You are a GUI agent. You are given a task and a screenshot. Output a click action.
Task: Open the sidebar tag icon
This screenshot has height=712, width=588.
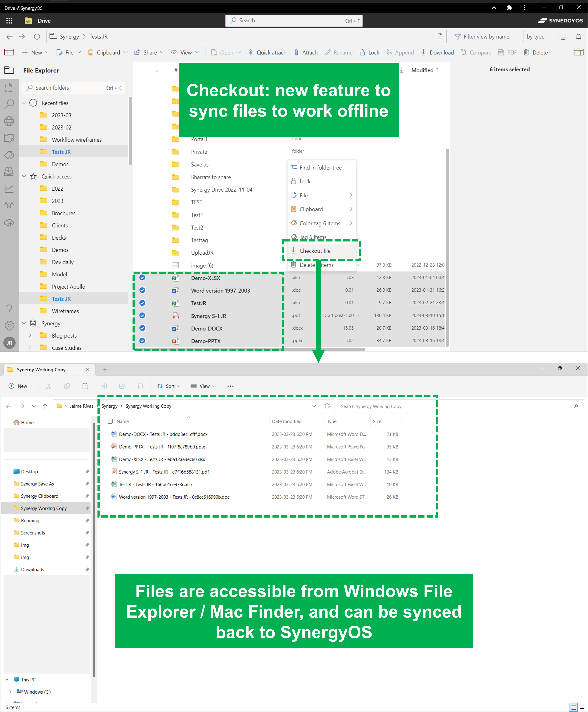(x=9, y=155)
